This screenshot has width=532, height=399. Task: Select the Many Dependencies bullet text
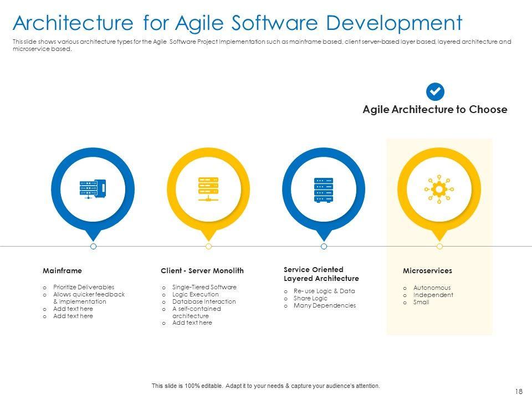324,305
